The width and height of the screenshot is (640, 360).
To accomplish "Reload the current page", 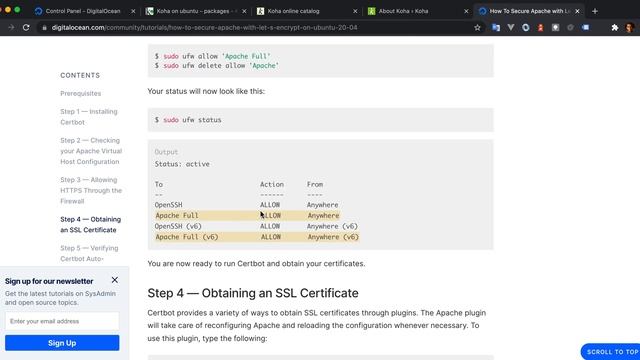I will coord(26,27).
